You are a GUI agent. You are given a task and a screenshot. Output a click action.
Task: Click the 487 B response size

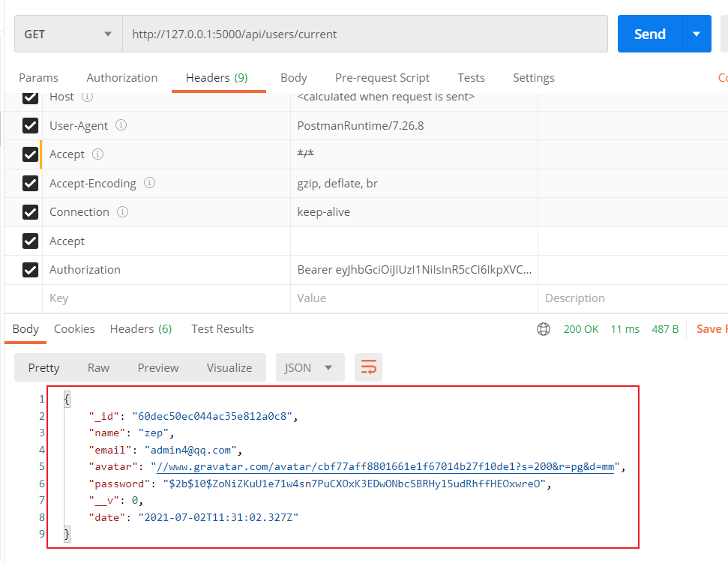(x=665, y=329)
